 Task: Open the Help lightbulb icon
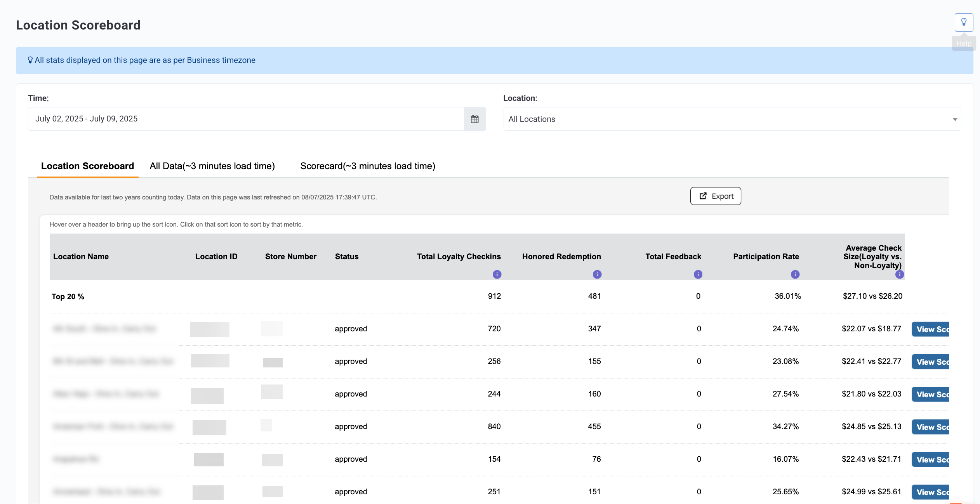pos(964,23)
